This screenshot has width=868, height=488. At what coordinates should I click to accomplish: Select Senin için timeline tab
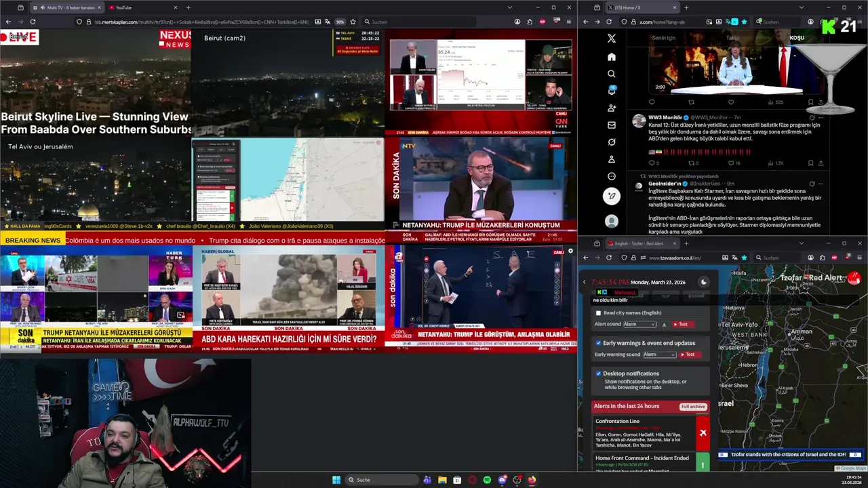[x=663, y=38]
